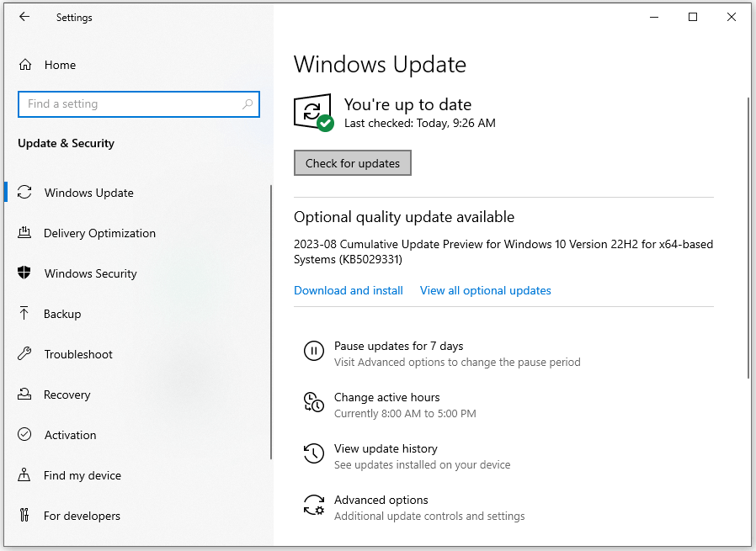The height and width of the screenshot is (551, 756).
Task: Click the clock icon beside Change active hours
Action: (x=314, y=402)
